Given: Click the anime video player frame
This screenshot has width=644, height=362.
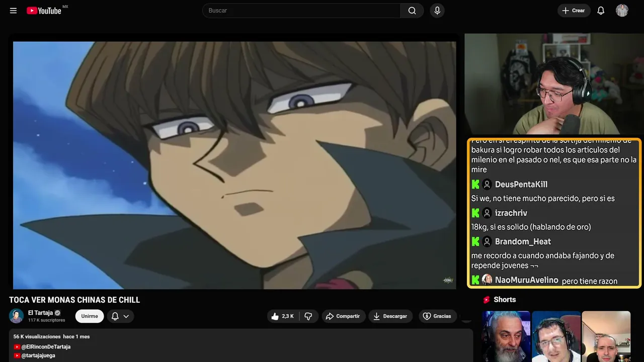Looking at the screenshot, I should tap(234, 165).
